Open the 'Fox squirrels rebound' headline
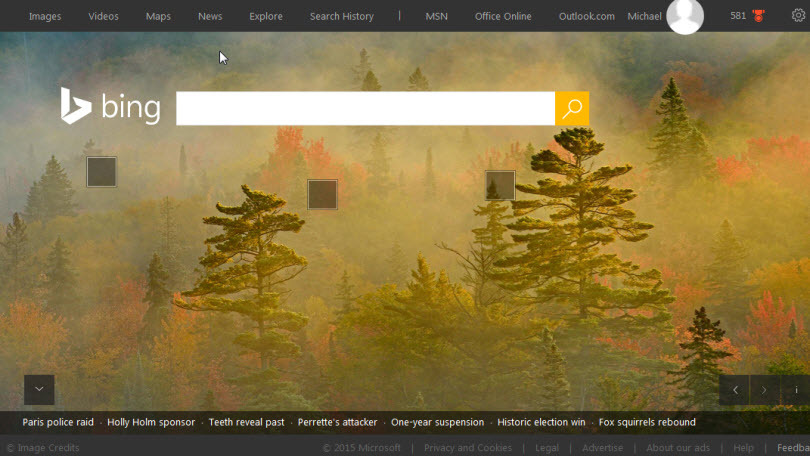The width and height of the screenshot is (810, 456). pos(647,422)
